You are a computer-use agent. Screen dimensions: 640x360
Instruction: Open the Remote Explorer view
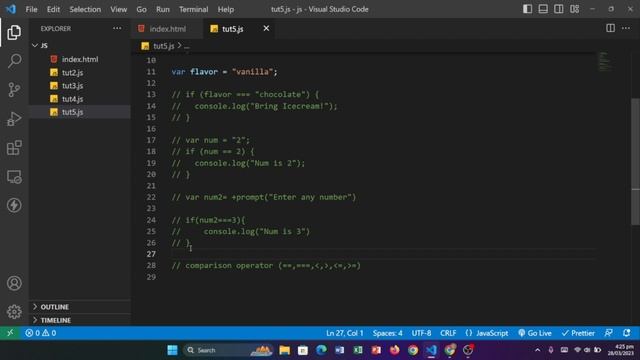[14, 177]
